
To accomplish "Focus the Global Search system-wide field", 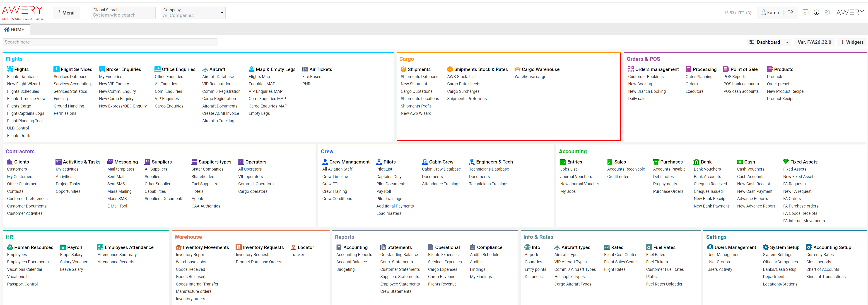I will coord(123,13).
